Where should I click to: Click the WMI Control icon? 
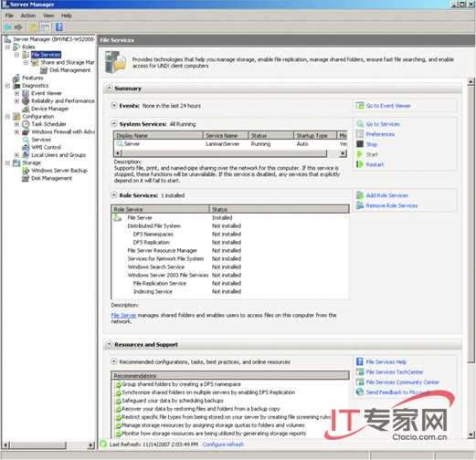(x=26, y=147)
